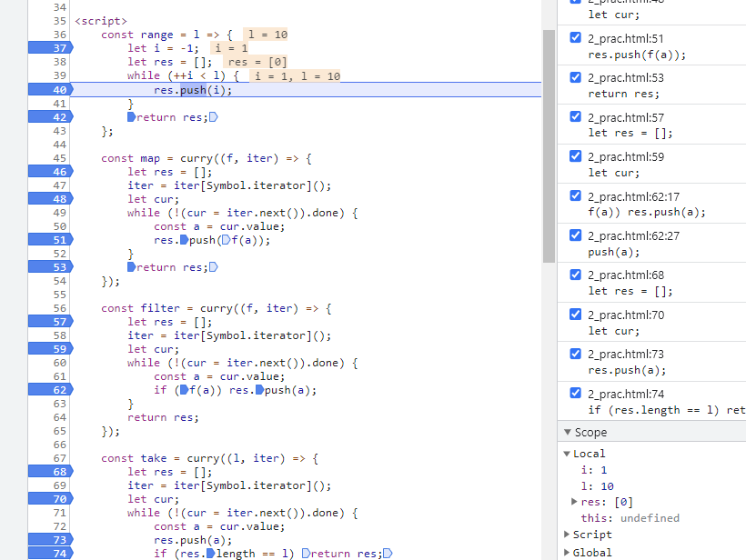The image size is (746, 560).
Task: Toggle breakpoint on line 48 gutter
Action: [x=50, y=199]
